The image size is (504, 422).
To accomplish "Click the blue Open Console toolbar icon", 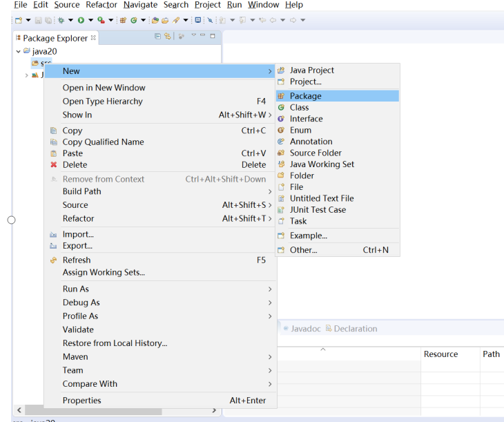I will pyautogui.click(x=198, y=20).
